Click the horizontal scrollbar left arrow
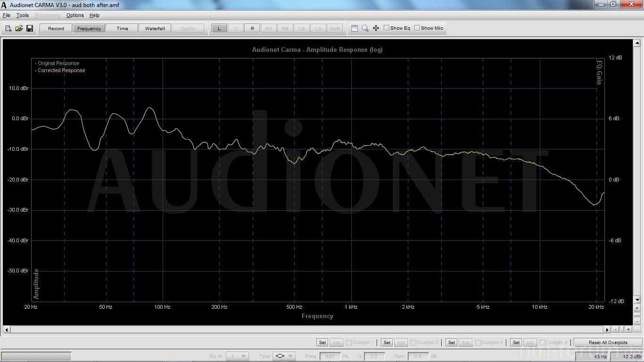Viewport: 644px width, 362px height. [x=6, y=329]
